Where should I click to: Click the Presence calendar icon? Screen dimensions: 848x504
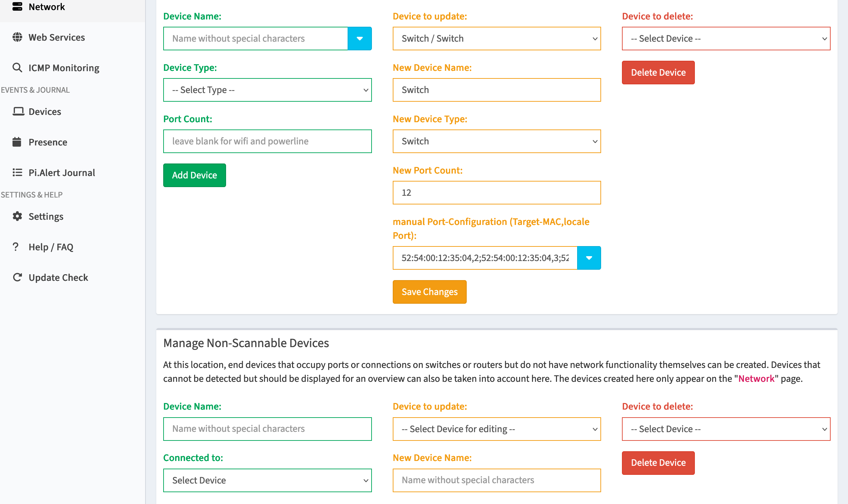(x=17, y=142)
